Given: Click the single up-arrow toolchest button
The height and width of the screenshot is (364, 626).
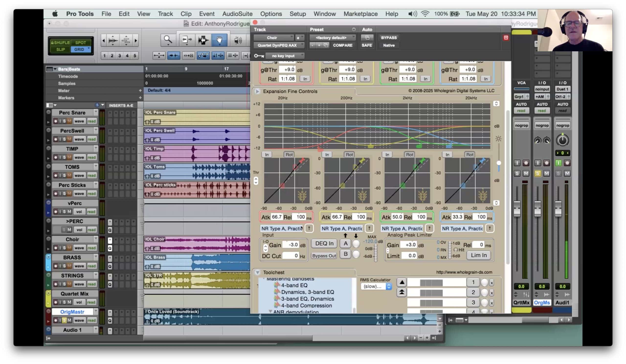Looking at the screenshot, I should tap(402, 282).
